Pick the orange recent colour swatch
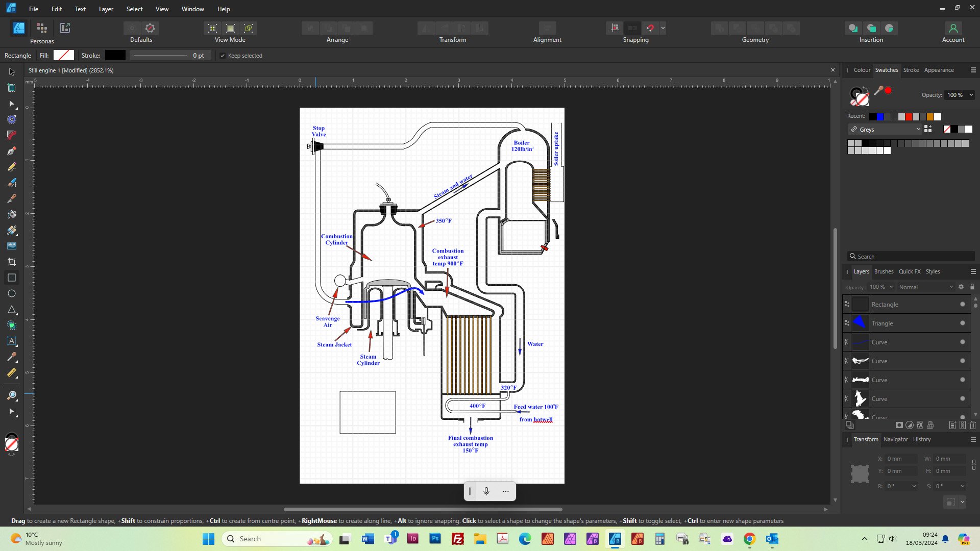Viewport: 980px width, 551px height. (930, 117)
